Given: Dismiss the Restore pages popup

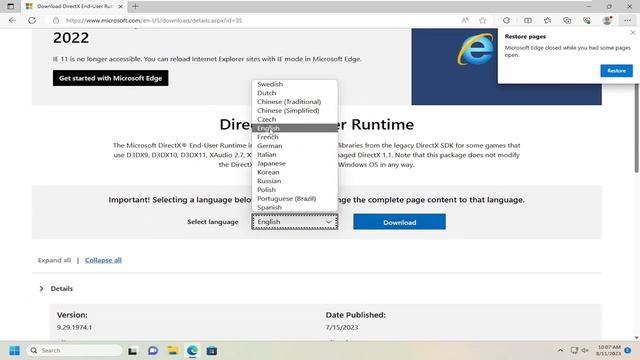Looking at the screenshot, I should click(633, 33).
